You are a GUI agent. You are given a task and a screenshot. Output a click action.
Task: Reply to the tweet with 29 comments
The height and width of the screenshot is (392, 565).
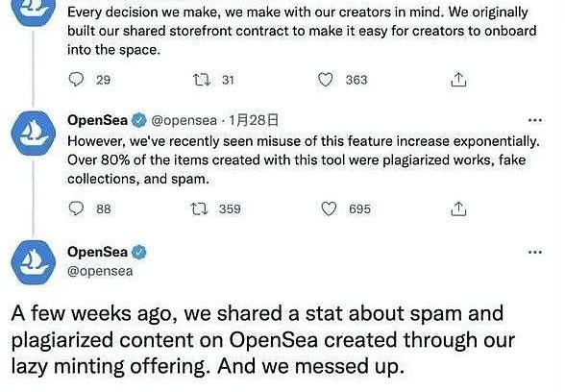(x=76, y=80)
